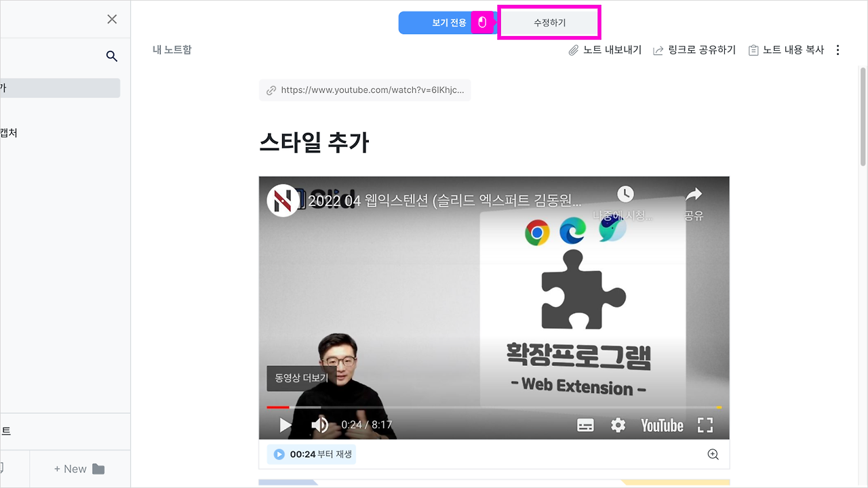Zoom the video capture with the magnifier icon
The height and width of the screenshot is (488, 868).
pyautogui.click(x=712, y=454)
